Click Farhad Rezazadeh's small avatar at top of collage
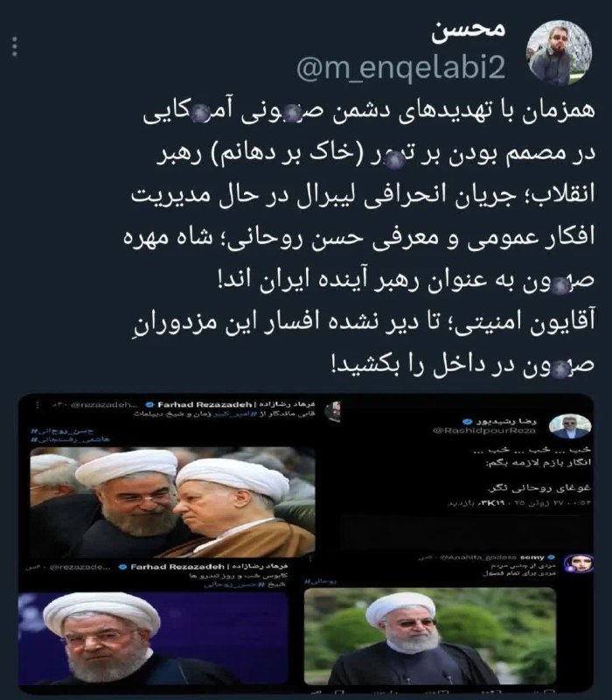This screenshot has height=700, width=612. 333,411
